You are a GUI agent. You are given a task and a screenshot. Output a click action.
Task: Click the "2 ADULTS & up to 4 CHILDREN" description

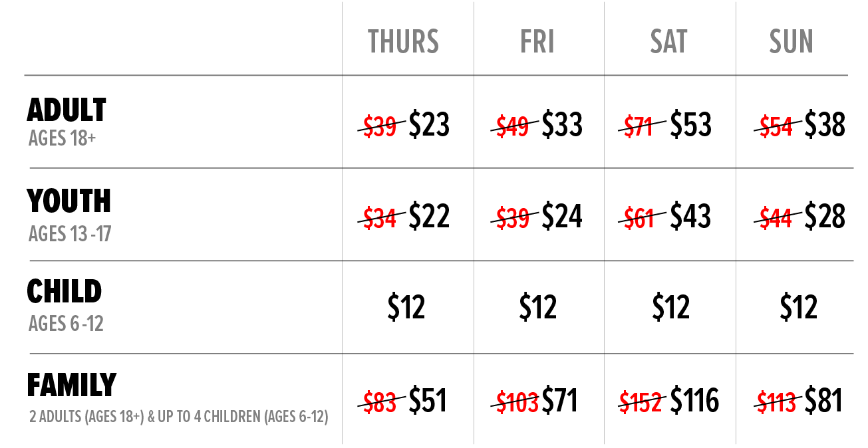[179, 418]
